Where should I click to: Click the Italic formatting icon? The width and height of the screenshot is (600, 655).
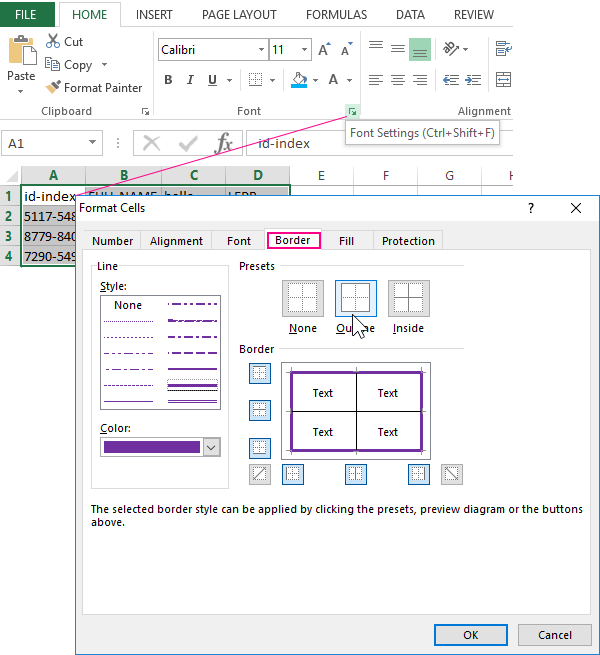tap(189, 80)
